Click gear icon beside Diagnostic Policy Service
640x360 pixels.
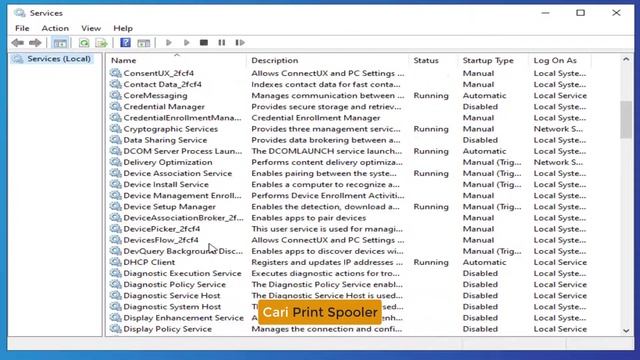click(x=116, y=284)
